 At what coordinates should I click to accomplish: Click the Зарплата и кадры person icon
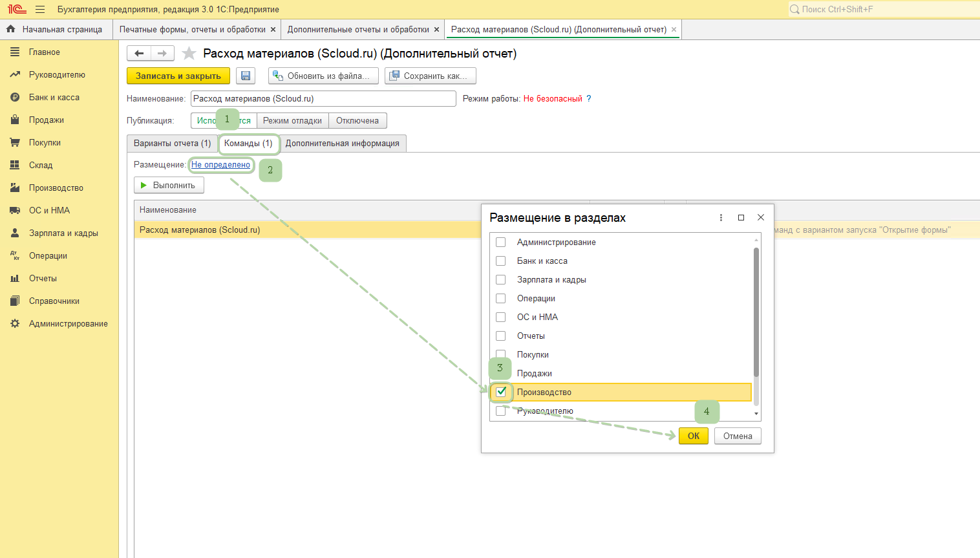tap(15, 233)
